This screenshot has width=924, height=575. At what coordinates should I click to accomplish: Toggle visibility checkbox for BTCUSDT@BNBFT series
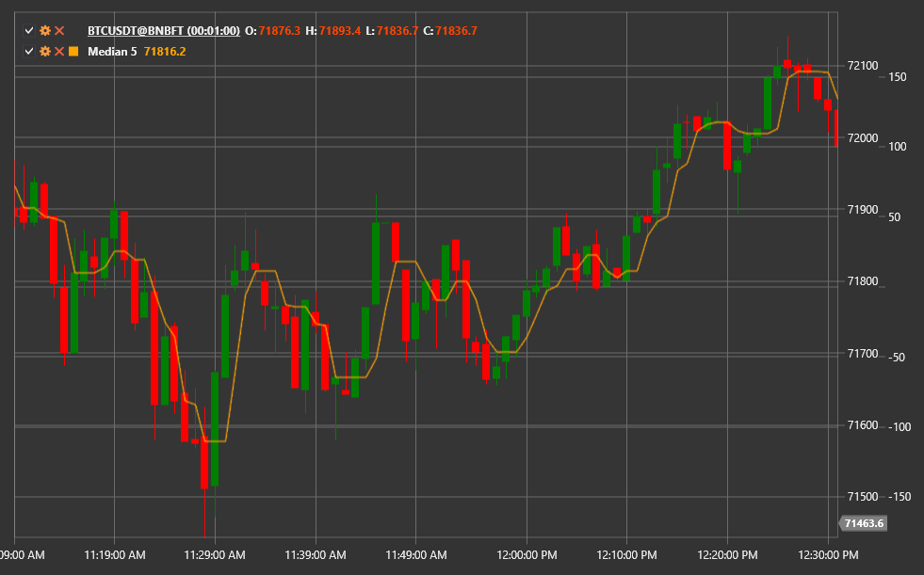27,30
